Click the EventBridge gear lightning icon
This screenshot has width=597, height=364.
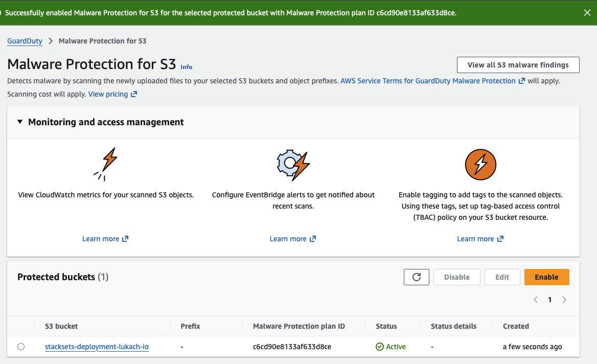pos(293,164)
